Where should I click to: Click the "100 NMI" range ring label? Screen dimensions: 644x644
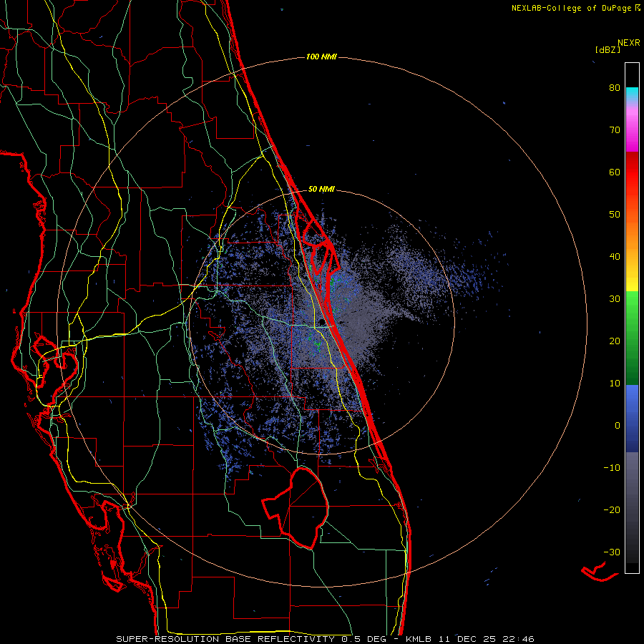(x=321, y=57)
